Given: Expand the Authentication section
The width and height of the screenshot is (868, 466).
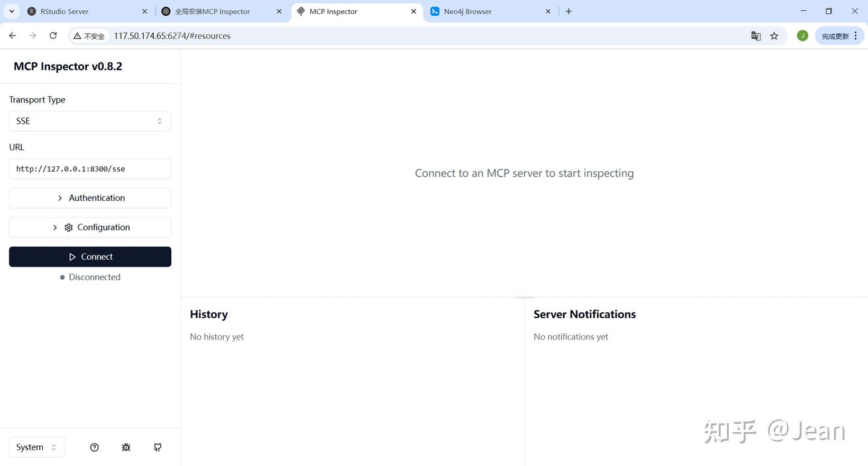Looking at the screenshot, I should click(x=90, y=198).
